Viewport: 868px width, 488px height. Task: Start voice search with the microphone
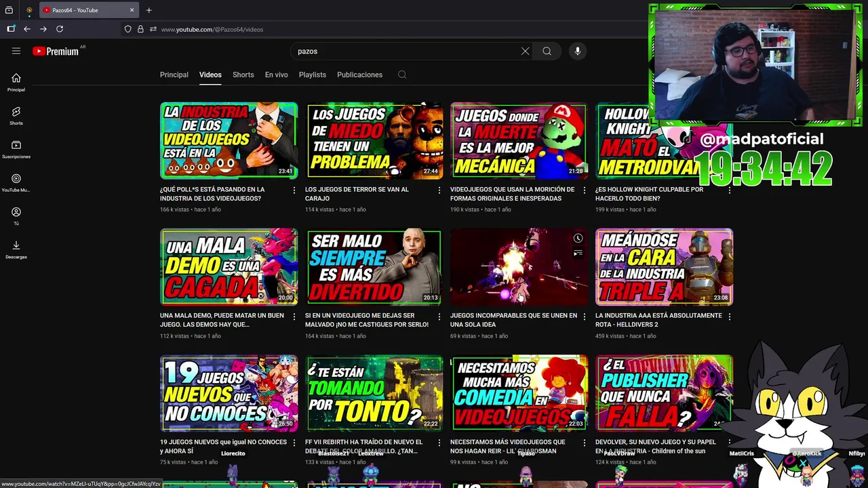[578, 51]
